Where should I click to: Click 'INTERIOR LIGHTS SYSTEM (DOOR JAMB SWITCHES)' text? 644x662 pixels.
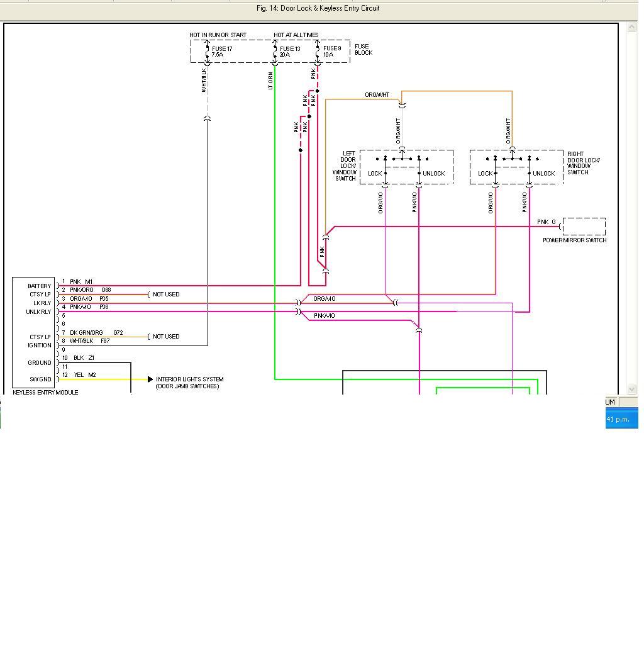[189, 383]
